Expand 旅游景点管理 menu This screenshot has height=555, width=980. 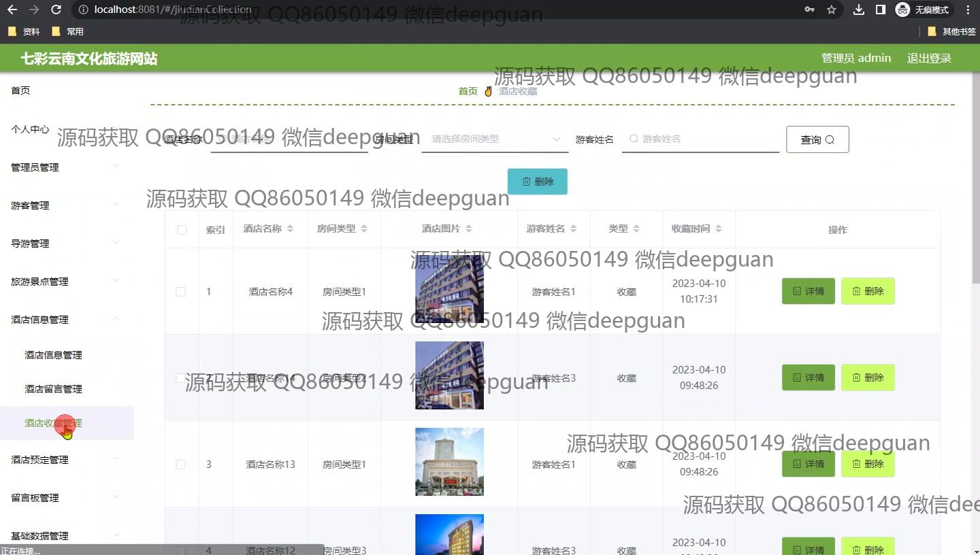click(67, 282)
